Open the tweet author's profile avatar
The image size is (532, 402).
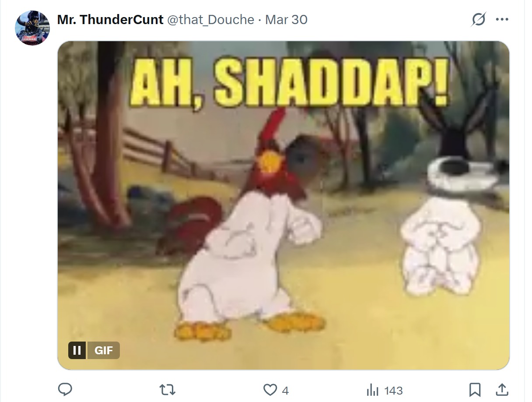[33, 28]
